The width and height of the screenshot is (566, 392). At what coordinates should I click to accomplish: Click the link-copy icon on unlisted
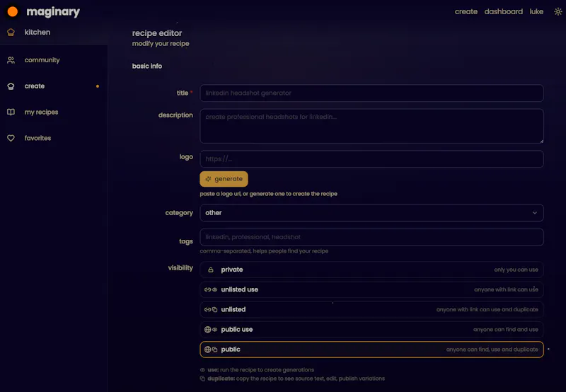[x=211, y=309]
